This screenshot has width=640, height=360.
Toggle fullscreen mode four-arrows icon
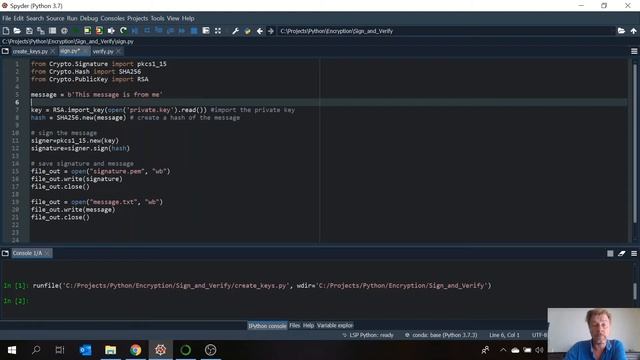tap(218, 31)
